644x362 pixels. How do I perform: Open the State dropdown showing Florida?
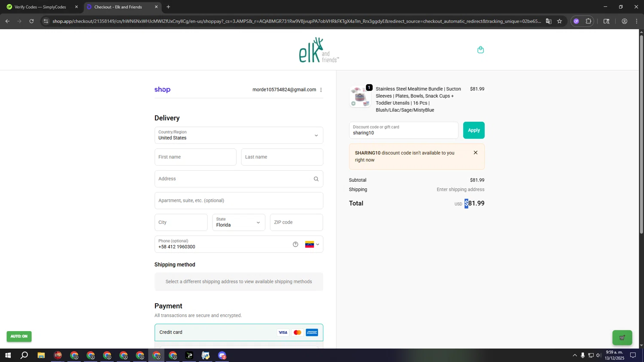(239, 223)
